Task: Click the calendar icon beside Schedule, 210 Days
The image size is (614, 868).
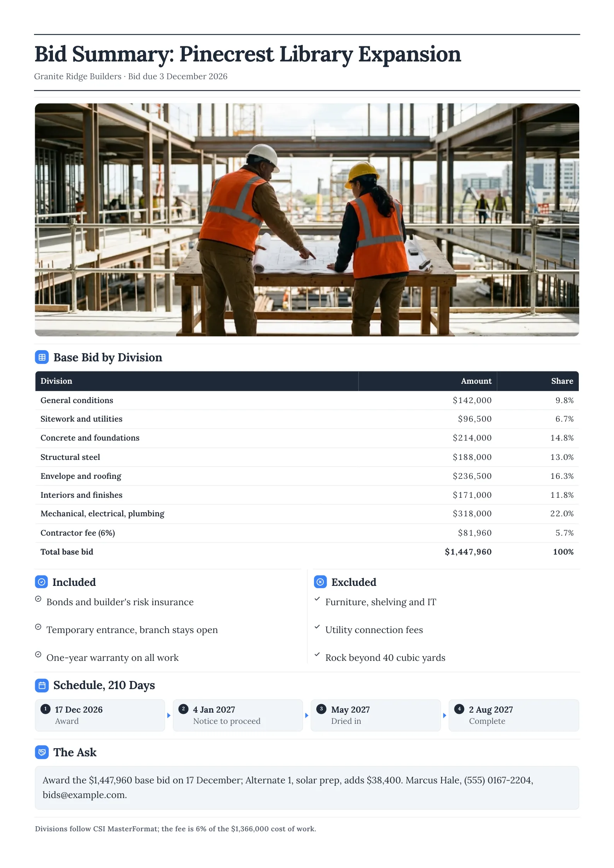Action: point(42,685)
